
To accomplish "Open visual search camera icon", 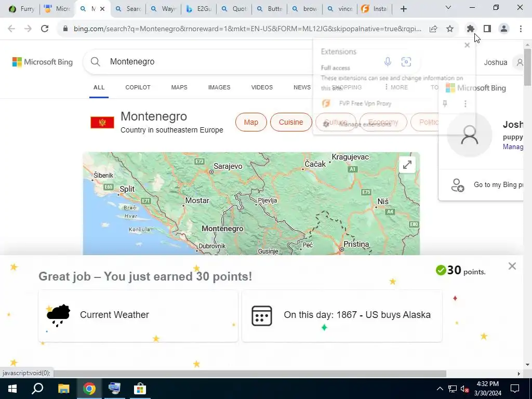I will point(406,62).
